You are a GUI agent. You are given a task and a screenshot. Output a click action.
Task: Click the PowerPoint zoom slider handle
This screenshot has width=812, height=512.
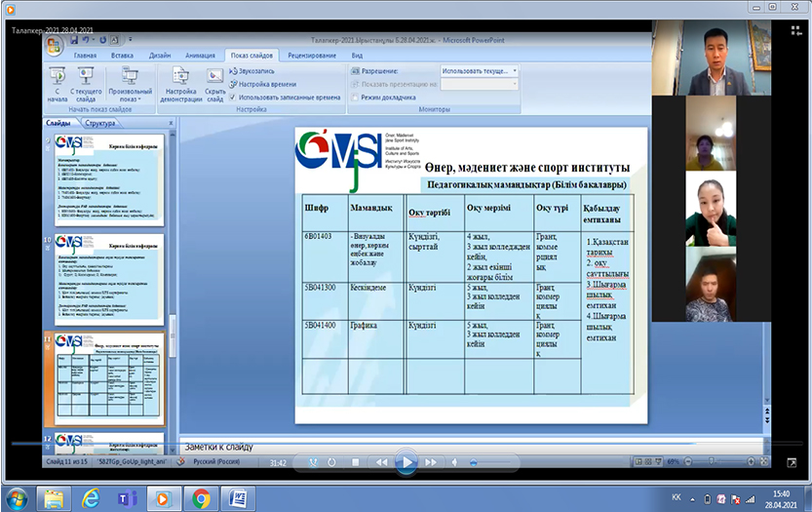coord(712,461)
